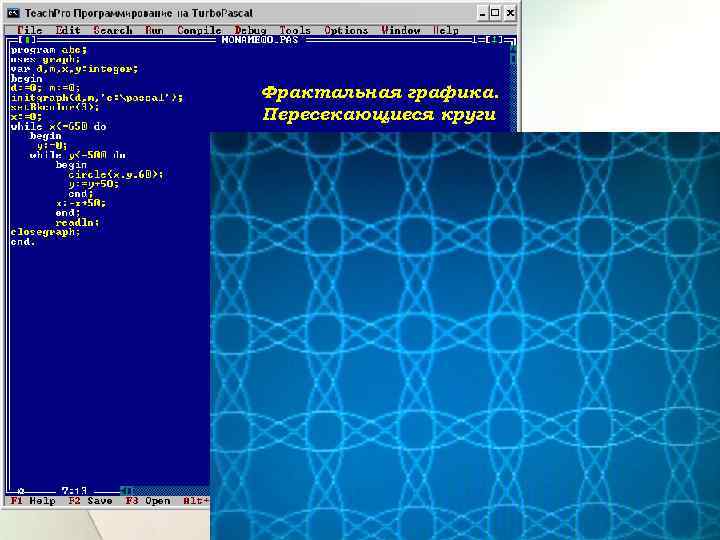Click the intersecting circles pattern image
Screen dimensions: 720x540
coord(465,336)
